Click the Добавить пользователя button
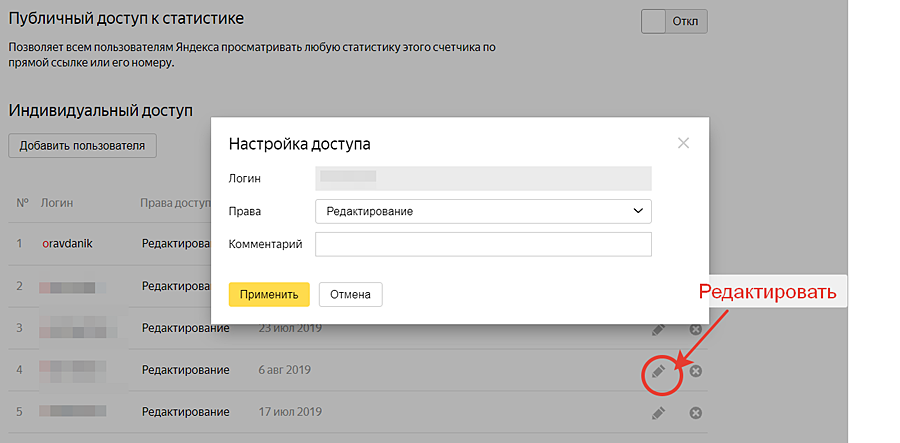This screenshot has width=900, height=443. click(x=82, y=146)
